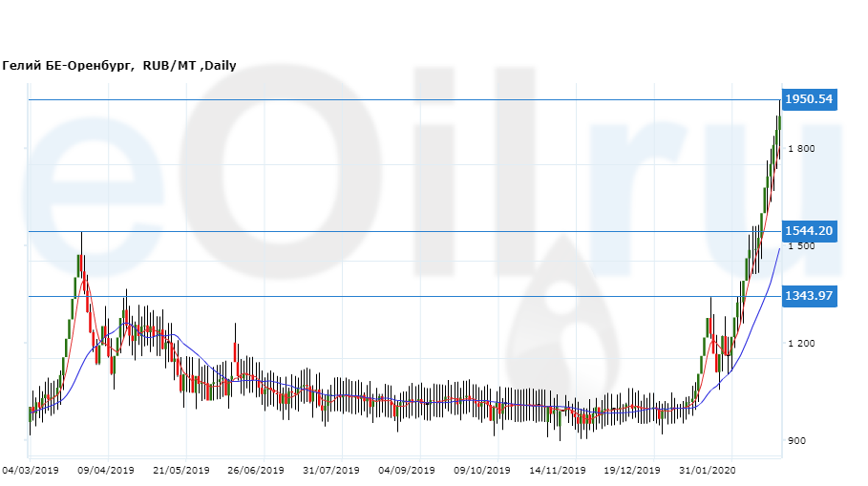868x486 pixels.
Task: Click the 1 500 y-axis tick label
Action: [x=800, y=246]
